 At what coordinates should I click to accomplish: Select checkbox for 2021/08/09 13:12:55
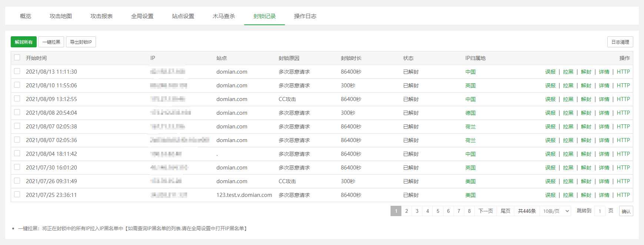click(17, 98)
